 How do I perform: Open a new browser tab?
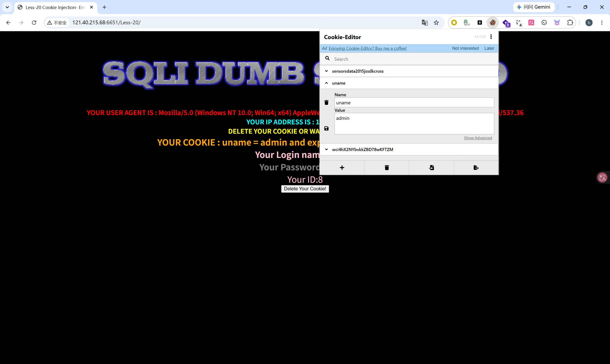click(104, 7)
